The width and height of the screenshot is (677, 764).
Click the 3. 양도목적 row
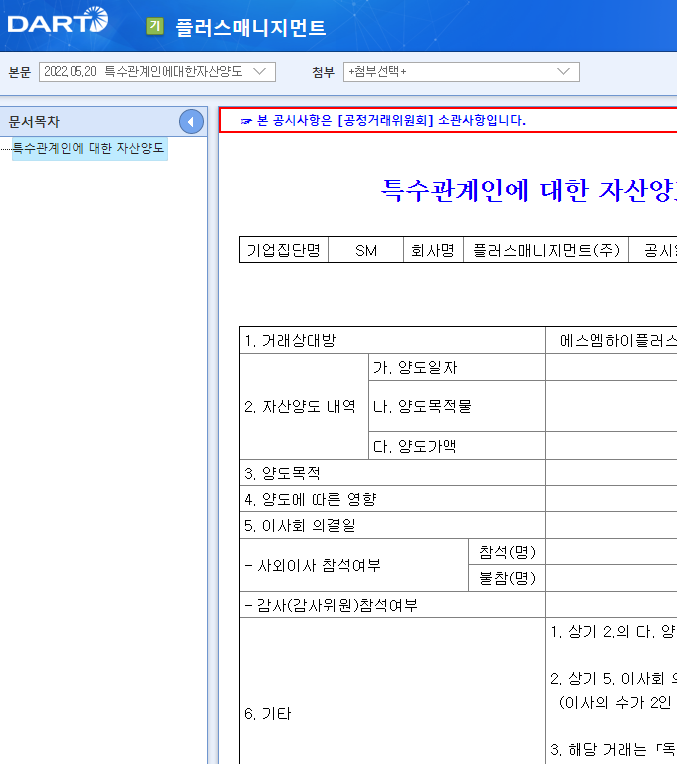click(x=392, y=473)
